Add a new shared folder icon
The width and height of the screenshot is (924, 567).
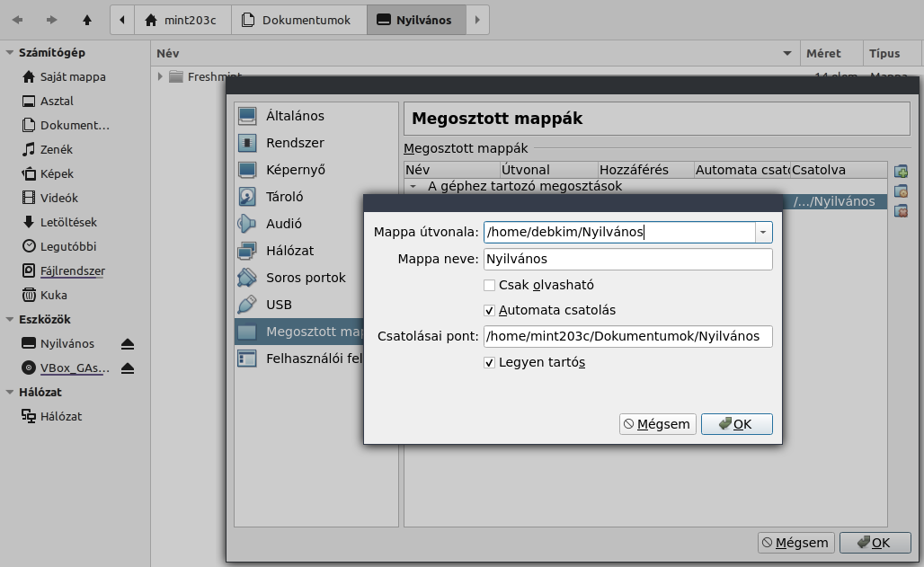tap(901, 172)
